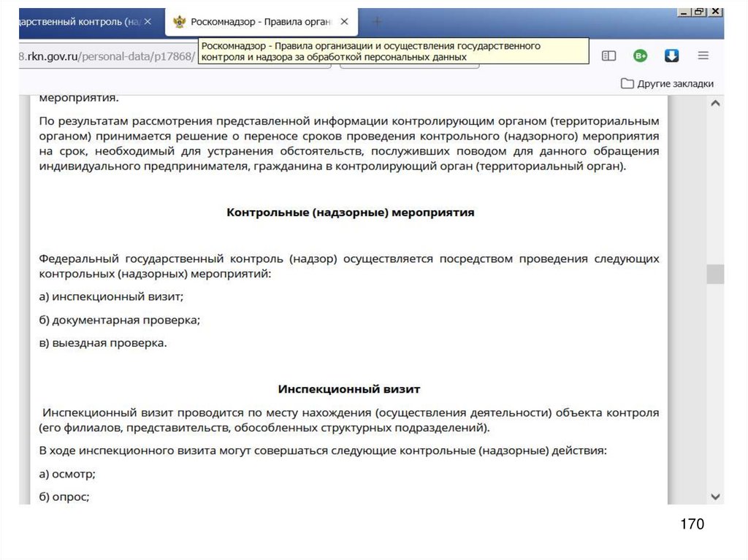Click list item б) опрос;
The height and width of the screenshot is (560, 748).
(64, 497)
